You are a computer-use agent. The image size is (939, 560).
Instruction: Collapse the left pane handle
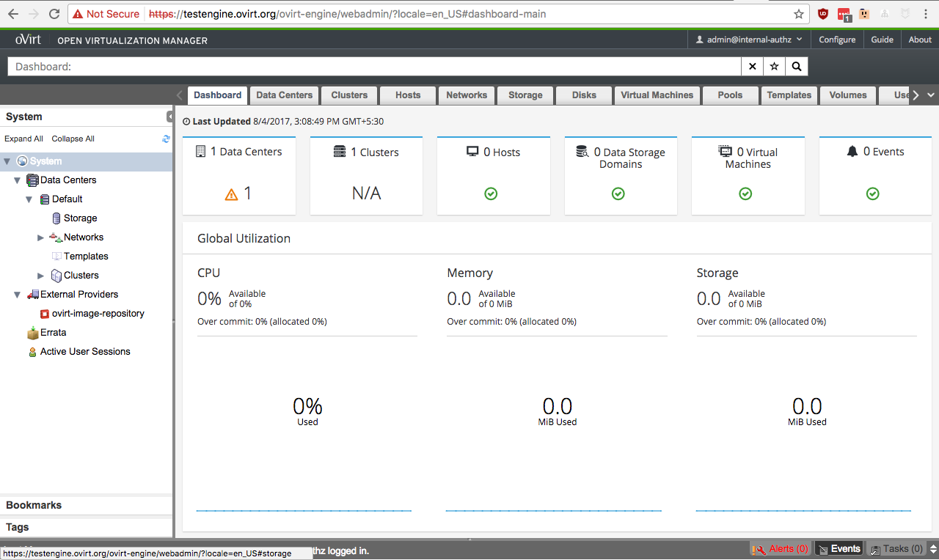[169, 117]
